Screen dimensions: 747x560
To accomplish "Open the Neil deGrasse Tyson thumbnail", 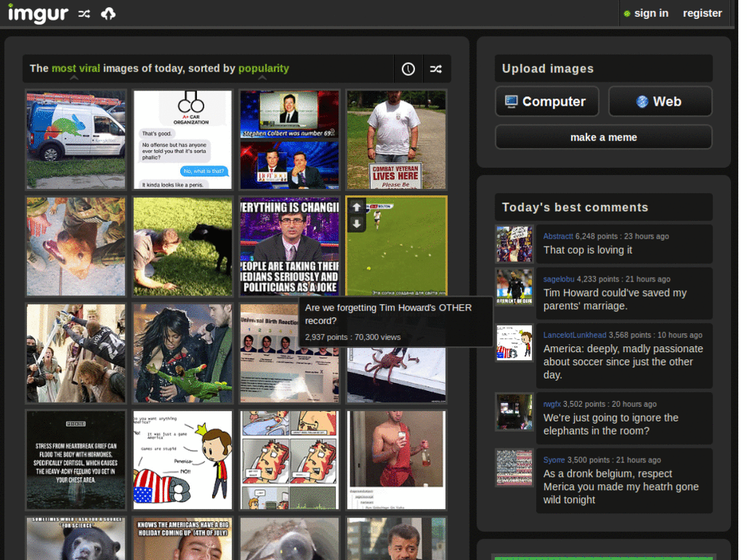I will pyautogui.click(x=396, y=538).
